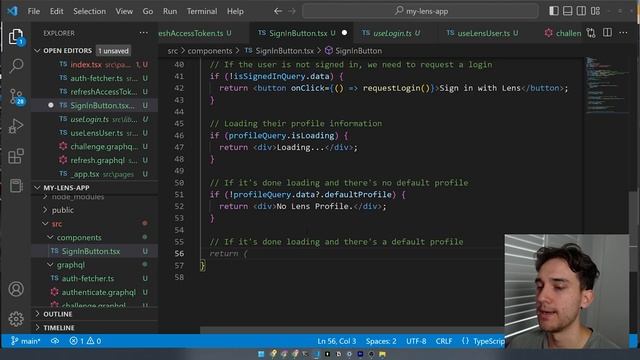Click the src breadcrumb

173,51
